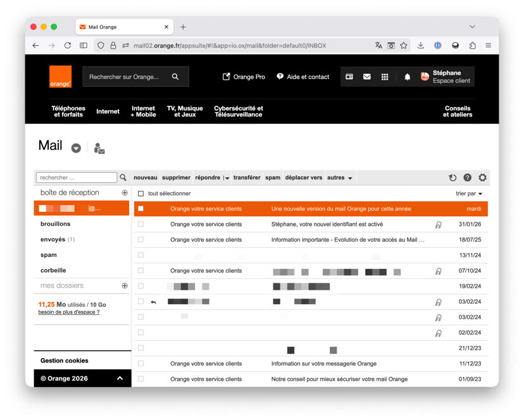Click the transférer button
524x420 pixels.
[247, 178]
